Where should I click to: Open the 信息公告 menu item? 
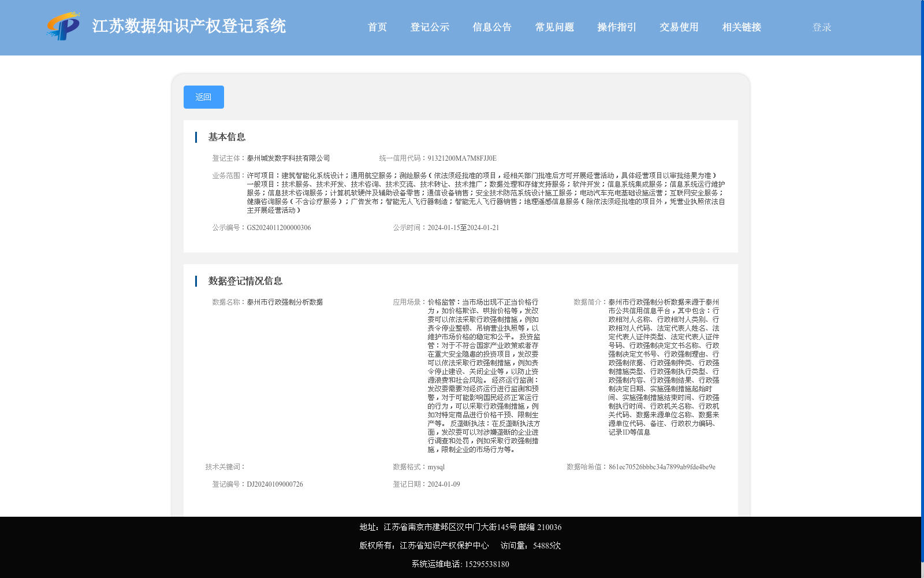pyautogui.click(x=492, y=27)
